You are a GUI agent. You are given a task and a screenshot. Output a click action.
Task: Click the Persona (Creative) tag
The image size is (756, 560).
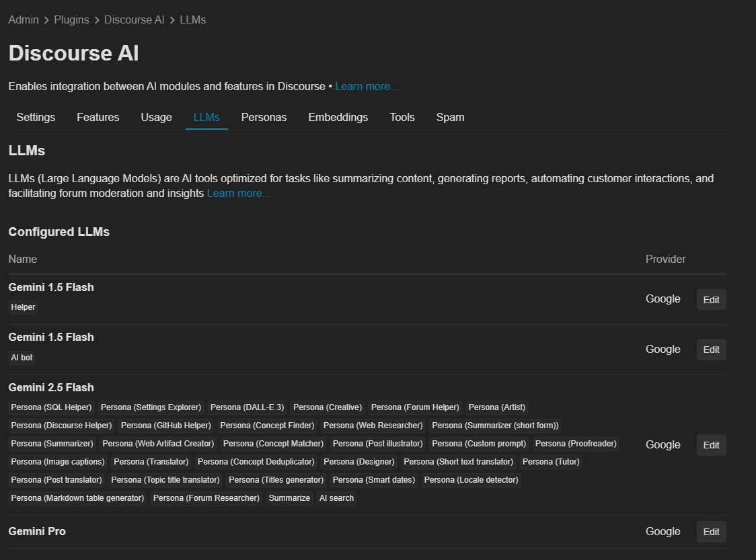(328, 407)
